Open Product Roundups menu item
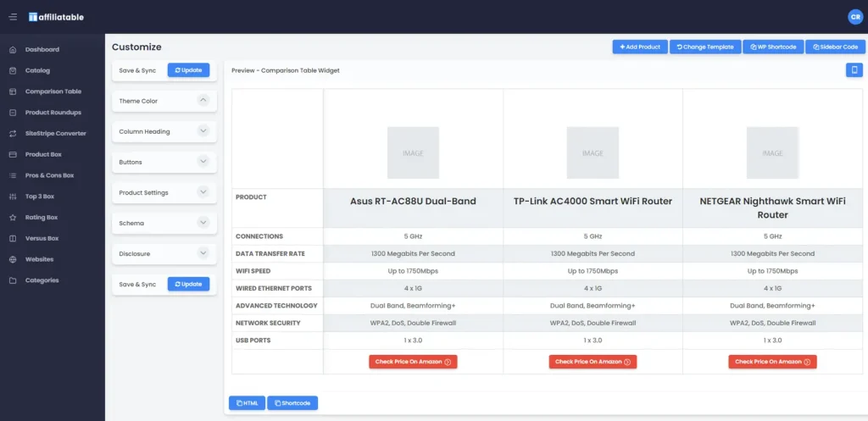The height and width of the screenshot is (421, 868). [x=53, y=113]
